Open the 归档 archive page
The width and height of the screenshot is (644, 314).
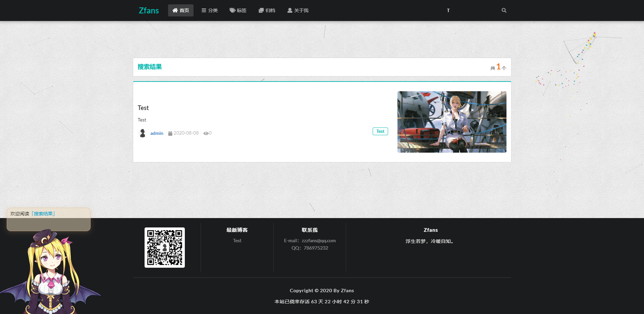(x=267, y=10)
